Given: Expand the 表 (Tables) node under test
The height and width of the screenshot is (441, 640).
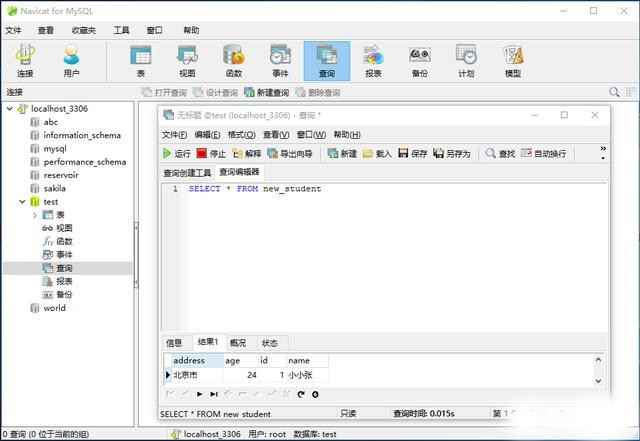Looking at the screenshot, I should click(x=35, y=215).
